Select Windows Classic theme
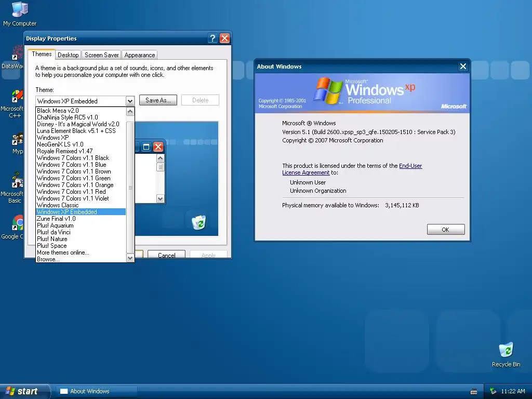 (81, 206)
